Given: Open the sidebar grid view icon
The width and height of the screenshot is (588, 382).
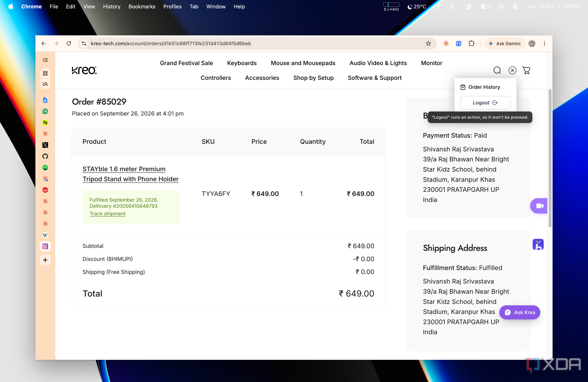Looking at the screenshot, I should 45,73.
